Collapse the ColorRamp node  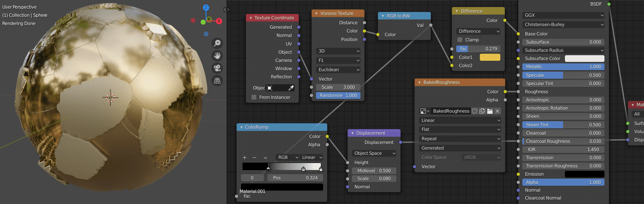(241, 127)
